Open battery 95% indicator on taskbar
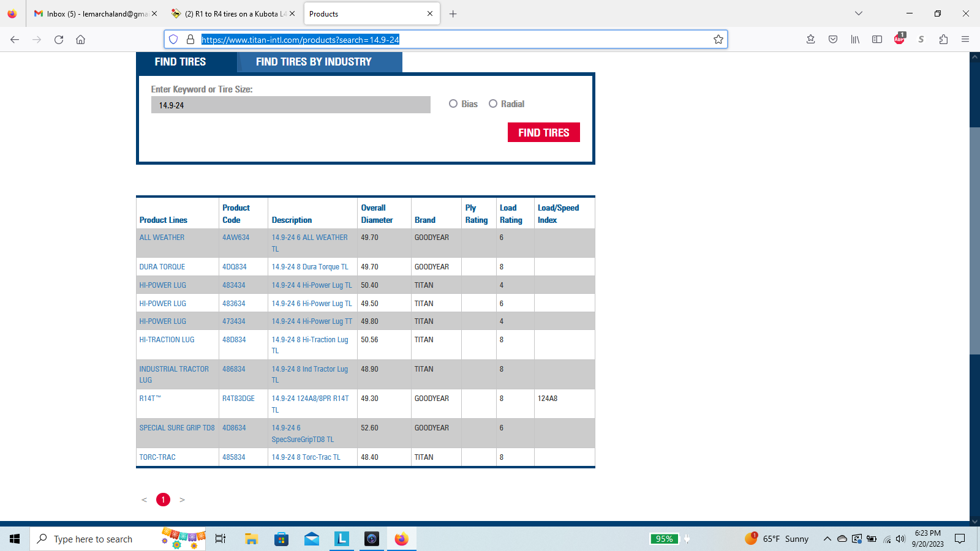The image size is (980, 551). (665, 539)
